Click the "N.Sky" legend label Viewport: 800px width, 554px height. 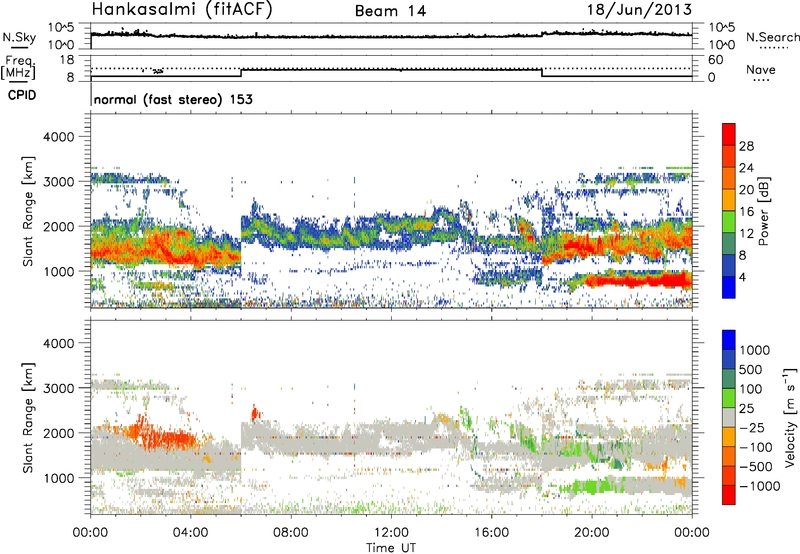(19, 37)
